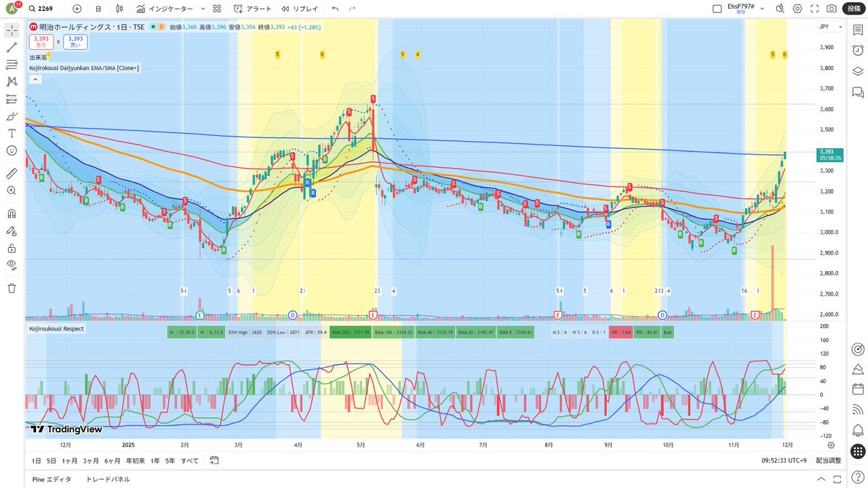Screen dimensions: 868x488
Task: Open the object tree layers panel
Action: pyautogui.click(x=858, y=72)
